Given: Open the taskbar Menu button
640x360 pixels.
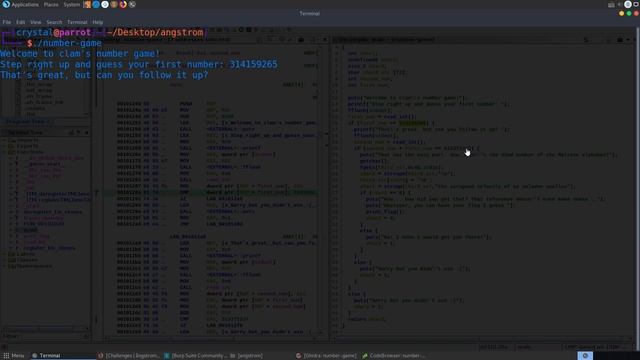Looking at the screenshot, I should point(13,356).
